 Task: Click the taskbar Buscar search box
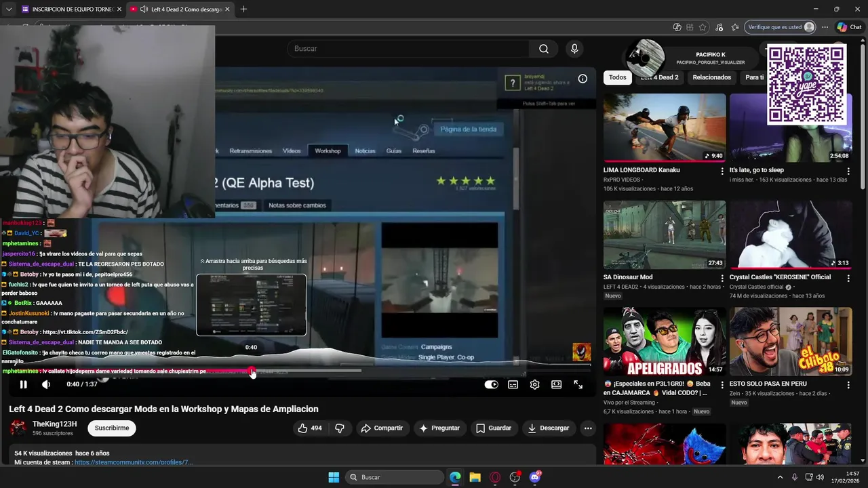395,477
